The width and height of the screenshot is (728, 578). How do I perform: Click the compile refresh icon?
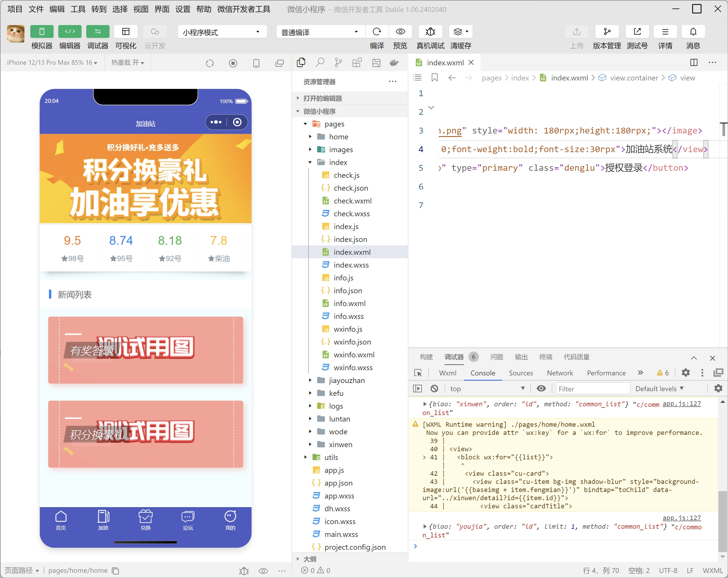tap(377, 32)
